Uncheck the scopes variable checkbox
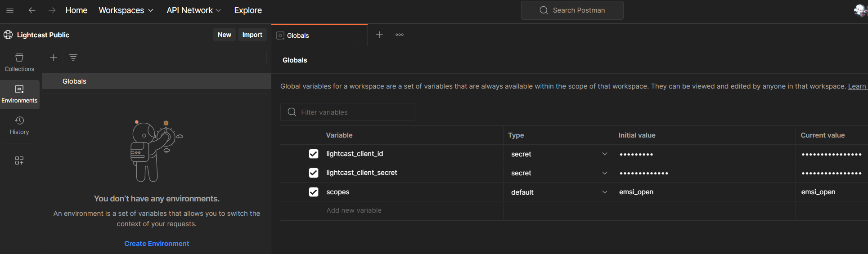Screen dimensions: 868x254 point(314,192)
